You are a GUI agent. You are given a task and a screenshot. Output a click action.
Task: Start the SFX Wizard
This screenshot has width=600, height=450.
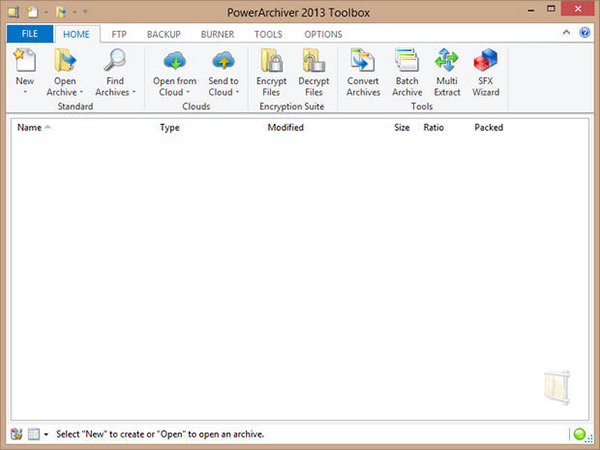(486, 60)
